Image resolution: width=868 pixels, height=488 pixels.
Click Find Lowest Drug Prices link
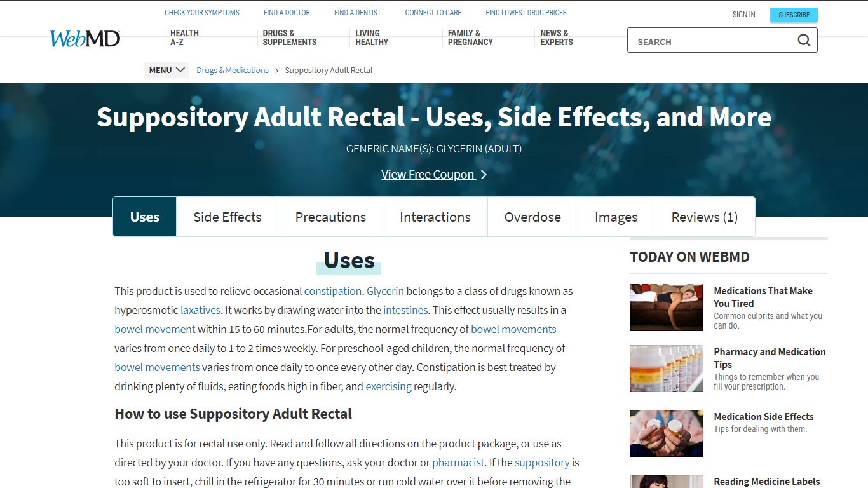coord(526,12)
